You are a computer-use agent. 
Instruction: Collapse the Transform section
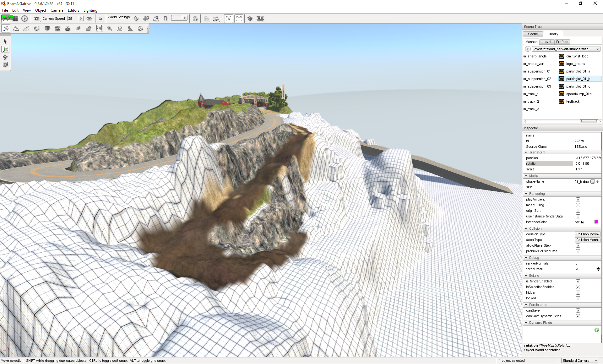pos(526,152)
